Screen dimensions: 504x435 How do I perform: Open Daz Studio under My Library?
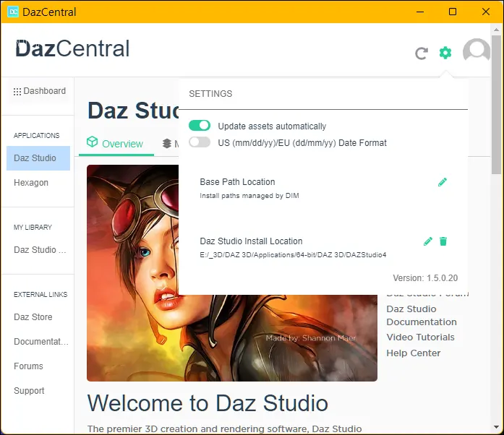40,250
